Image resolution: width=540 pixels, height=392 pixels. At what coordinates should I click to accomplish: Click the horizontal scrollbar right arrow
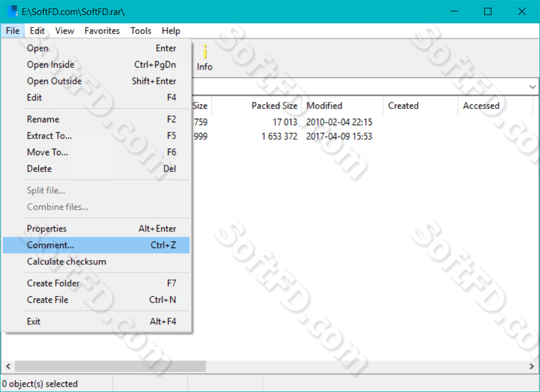[532, 366]
